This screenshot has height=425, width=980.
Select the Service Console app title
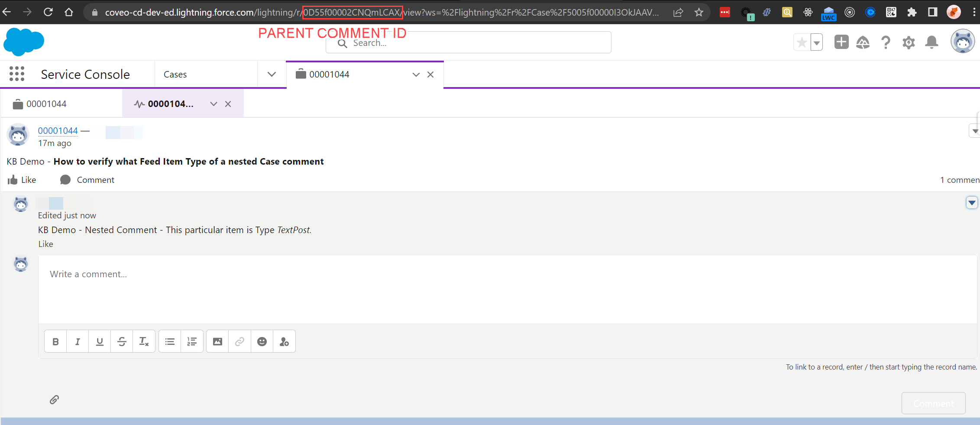coord(85,74)
